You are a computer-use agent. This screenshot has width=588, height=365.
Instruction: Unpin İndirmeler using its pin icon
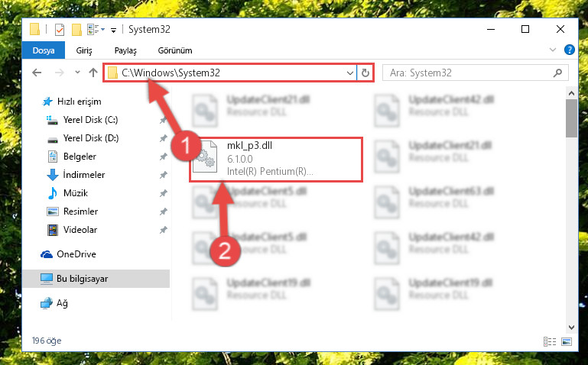pos(163,175)
